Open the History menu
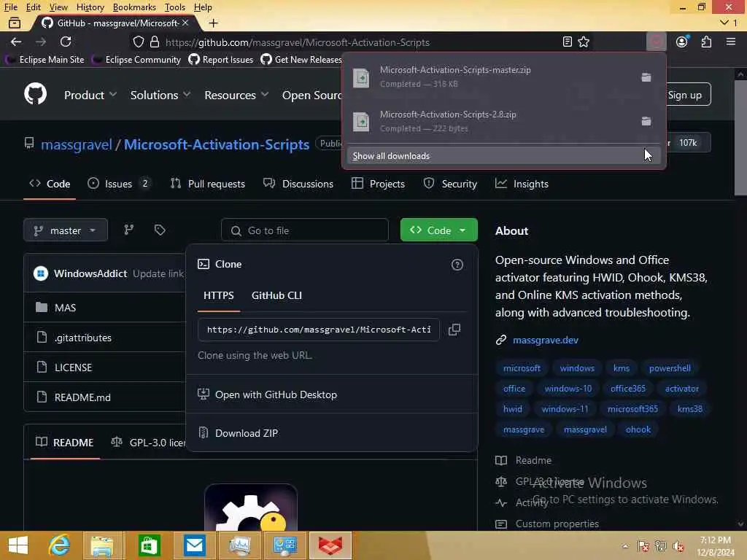This screenshot has width=747, height=560. [90, 7]
